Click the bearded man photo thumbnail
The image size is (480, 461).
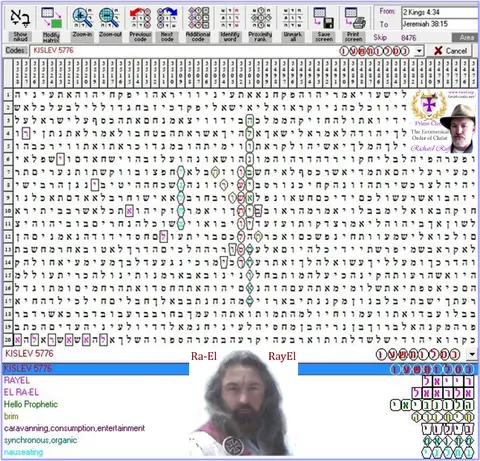[x=243, y=403]
